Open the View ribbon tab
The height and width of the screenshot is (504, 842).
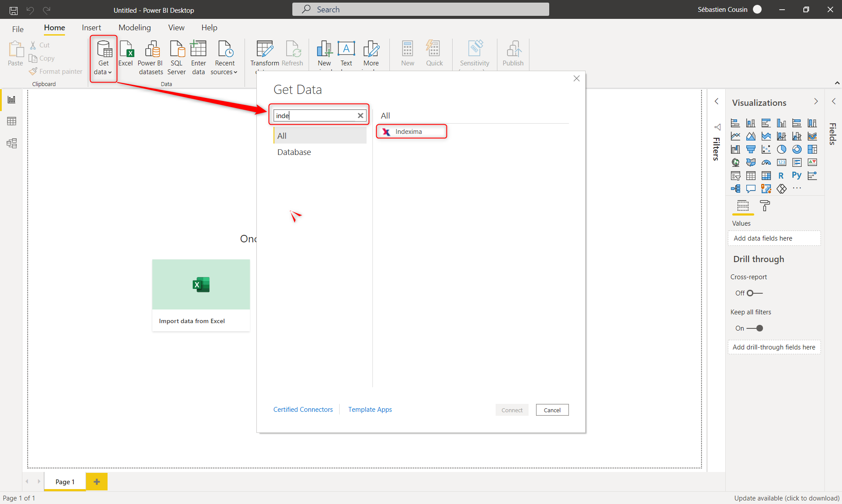click(176, 28)
